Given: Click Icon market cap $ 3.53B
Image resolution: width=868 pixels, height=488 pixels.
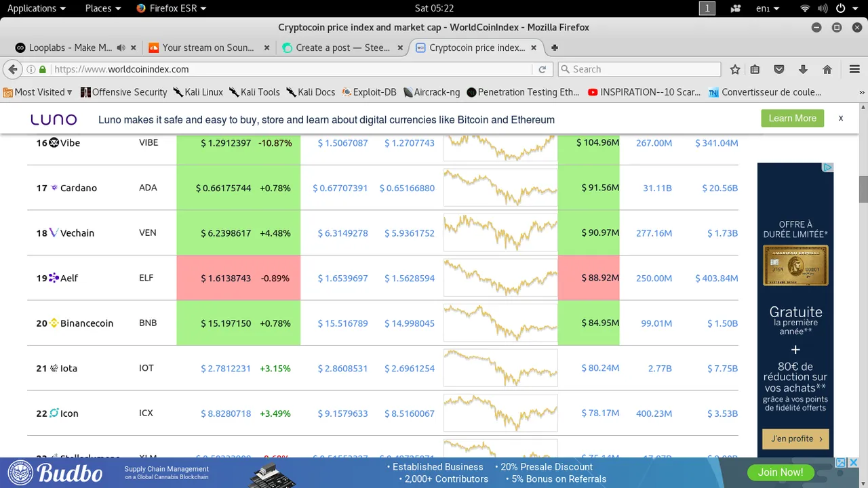Looking at the screenshot, I should click(722, 413).
